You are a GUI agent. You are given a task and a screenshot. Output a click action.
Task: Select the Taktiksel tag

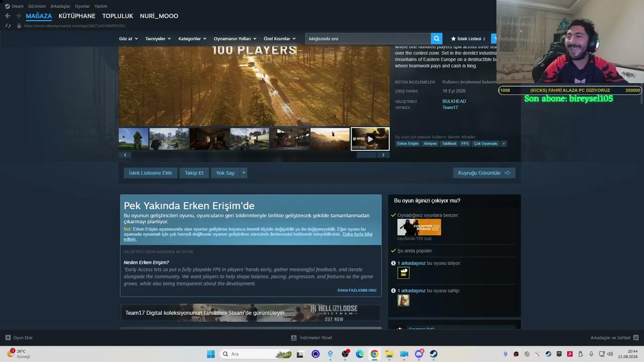point(449,144)
